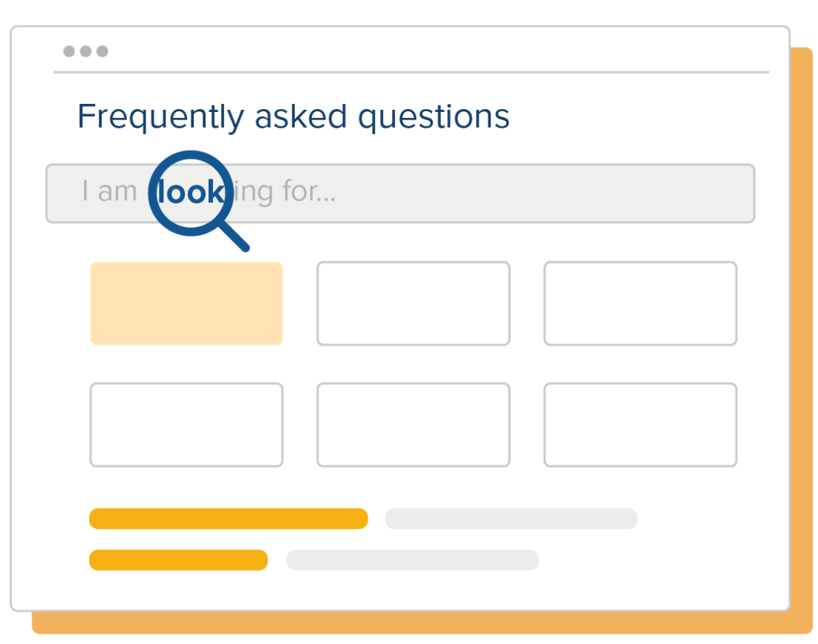The image size is (818, 644).
Task: Click the bold 'look' text in lens
Action: [190, 193]
